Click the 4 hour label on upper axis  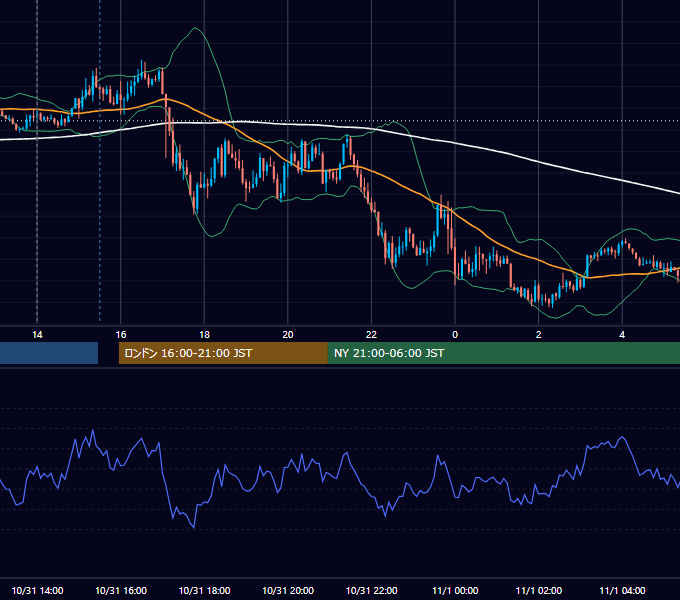pyautogui.click(x=622, y=335)
